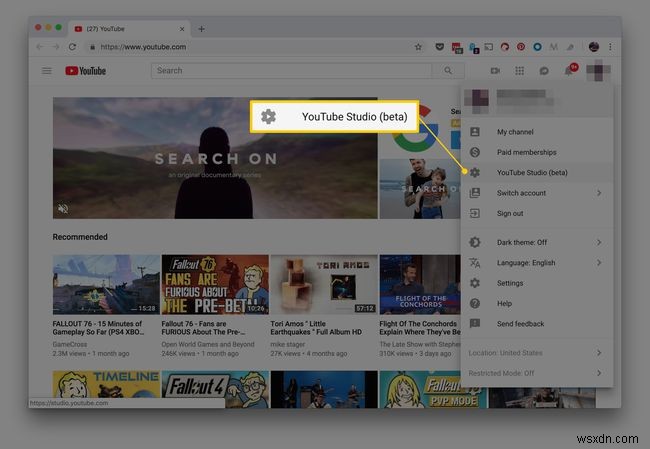Open 'Fallout 76 - Fans are FURIOUS' title
650x449 pixels.
click(203, 328)
